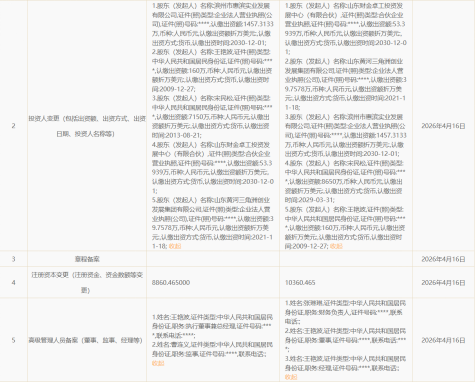This screenshot has height=383, width=476.
Task: Click the 章程备案 change item cell
Action: click(x=87, y=259)
